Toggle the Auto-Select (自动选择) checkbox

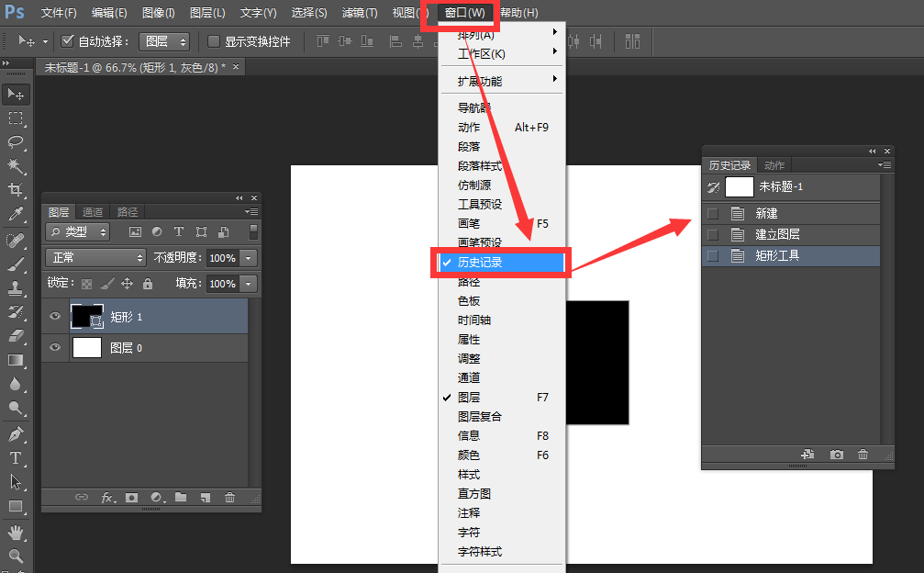(x=67, y=40)
